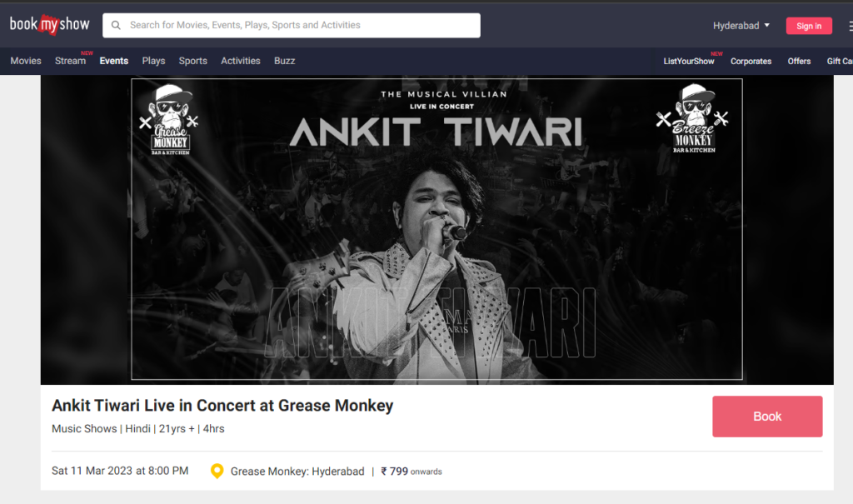Click the search magnifier icon

tap(116, 25)
